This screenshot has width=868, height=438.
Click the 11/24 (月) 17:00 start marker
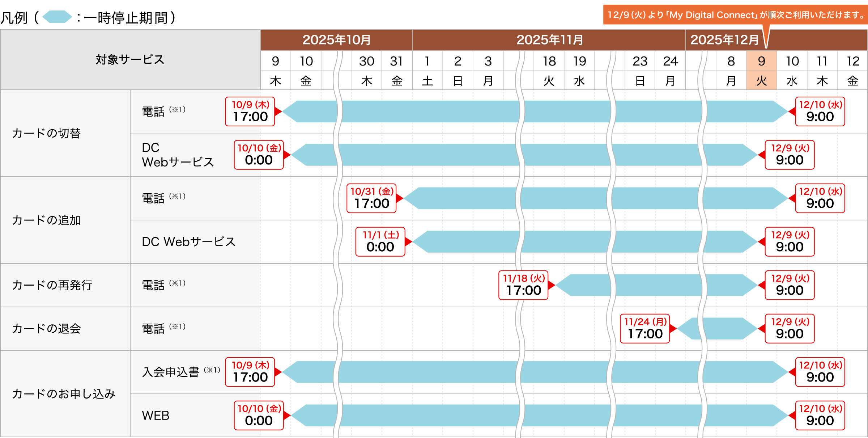[645, 329]
